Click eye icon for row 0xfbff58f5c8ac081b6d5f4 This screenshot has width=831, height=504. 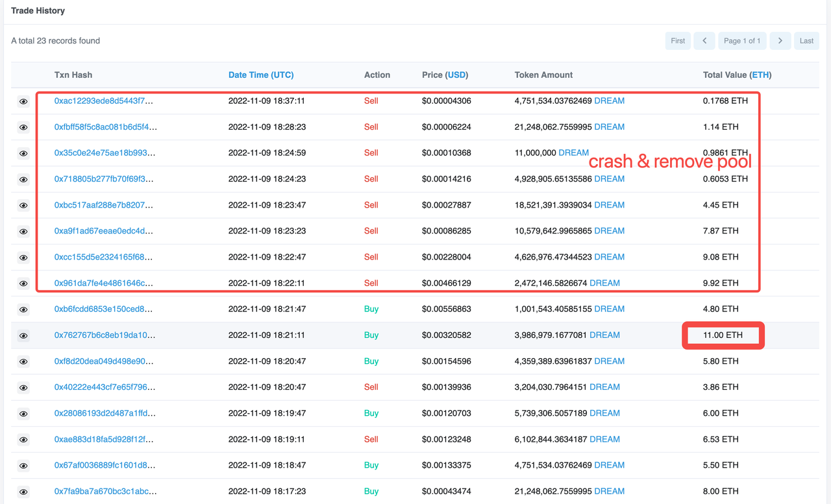(x=23, y=128)
